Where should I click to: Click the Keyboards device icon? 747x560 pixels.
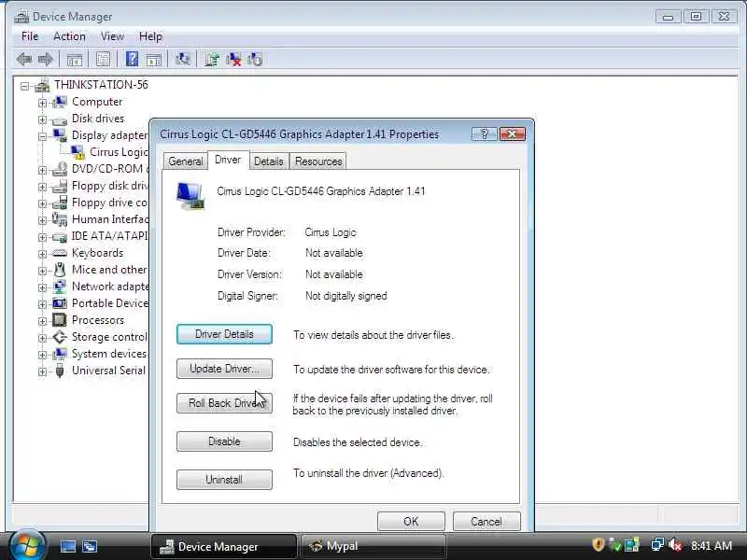60,253
